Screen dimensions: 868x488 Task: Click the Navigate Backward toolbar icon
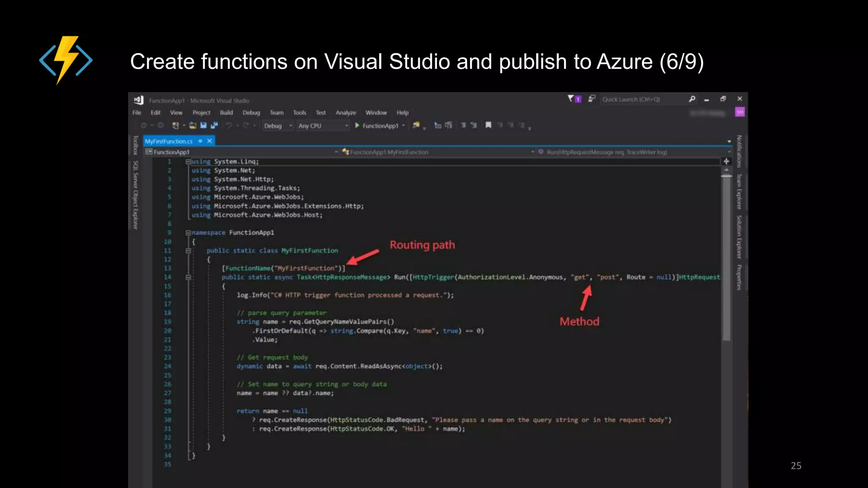(x=144, y=125)
